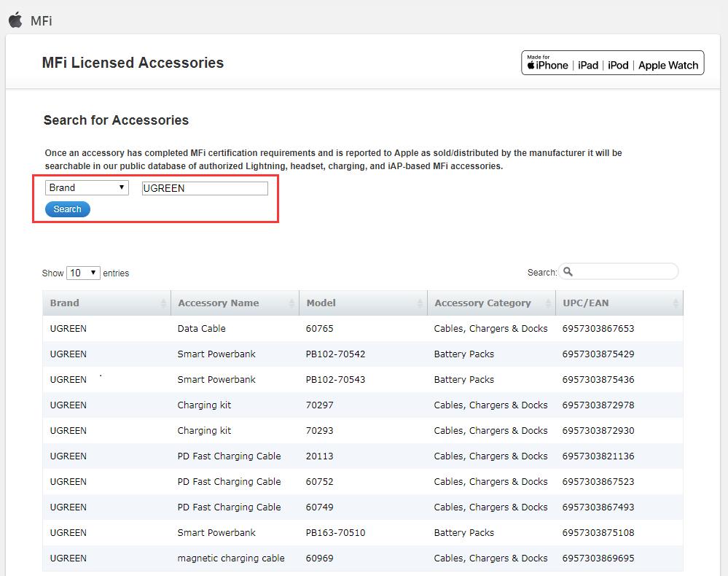Sort by UPC/EAN column arrows

[676, 303]
